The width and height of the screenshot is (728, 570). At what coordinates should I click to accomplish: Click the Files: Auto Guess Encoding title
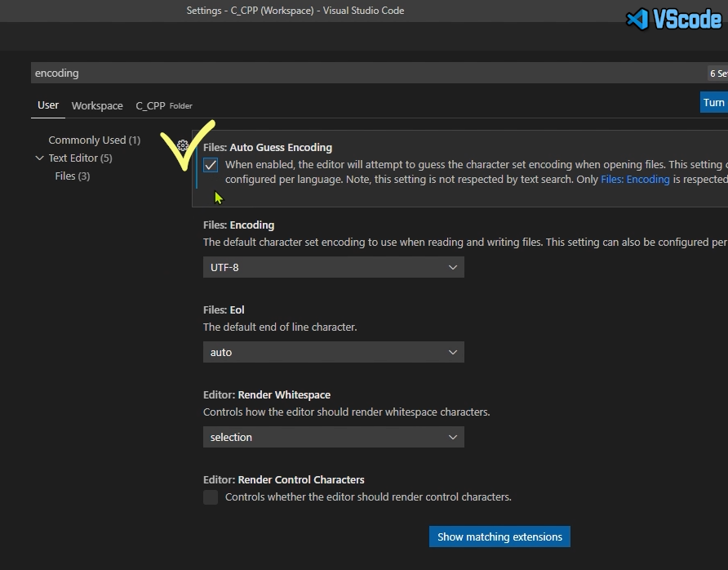tap(268, 147)
